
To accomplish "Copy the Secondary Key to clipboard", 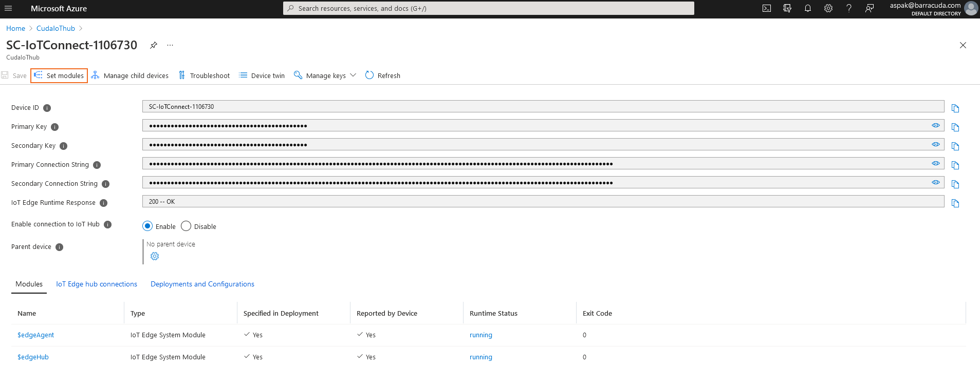I will point(955,146).
